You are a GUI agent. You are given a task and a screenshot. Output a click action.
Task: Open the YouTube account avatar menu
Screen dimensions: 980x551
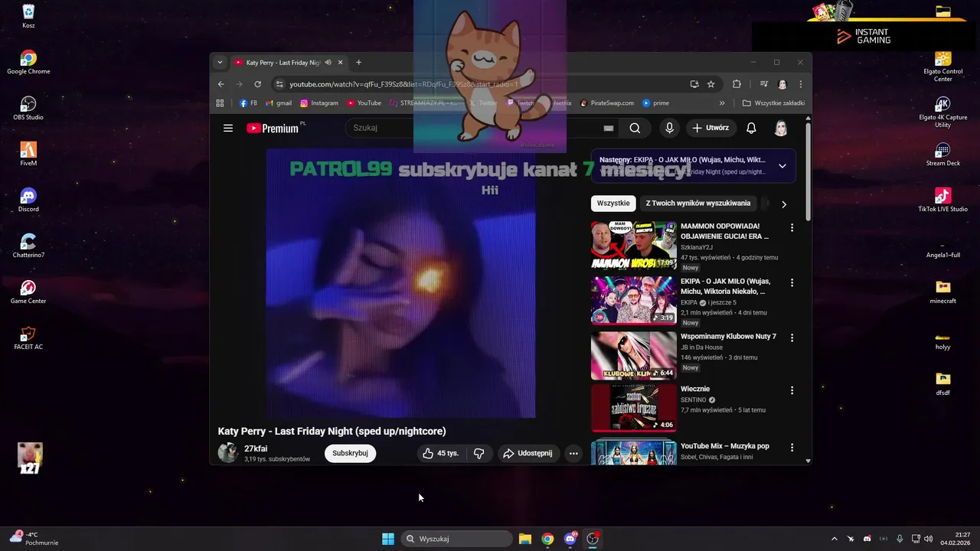point(781,128)
